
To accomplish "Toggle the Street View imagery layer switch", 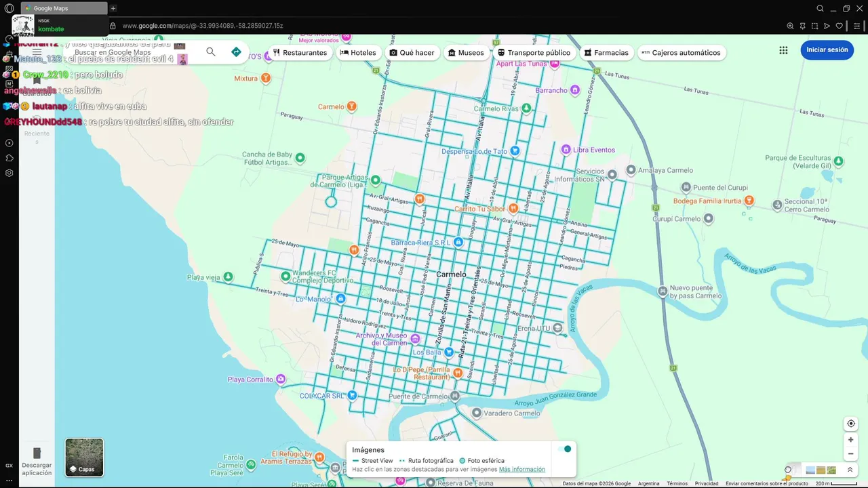I will pyautogui.click(x=564, y=449).
